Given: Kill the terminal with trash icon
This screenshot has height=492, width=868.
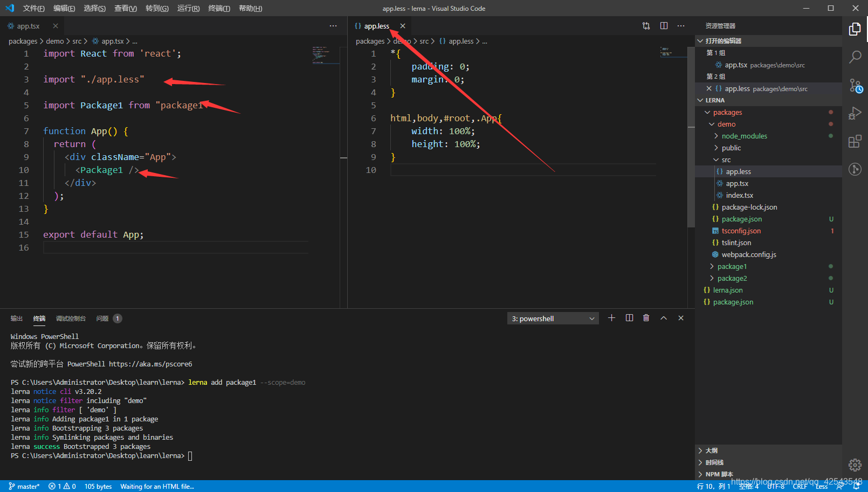Looking at the screenshot, I should [x=646, y=318].
